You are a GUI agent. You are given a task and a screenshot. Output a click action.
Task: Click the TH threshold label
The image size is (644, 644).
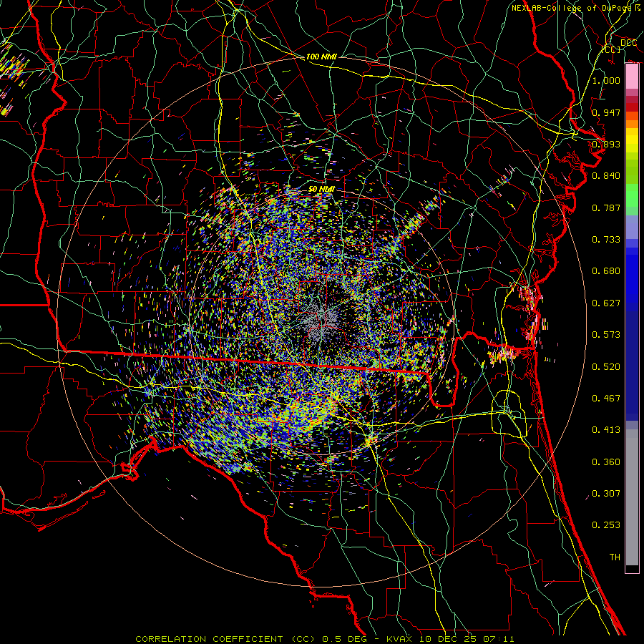pyautogui.click(x=615, y=557)
